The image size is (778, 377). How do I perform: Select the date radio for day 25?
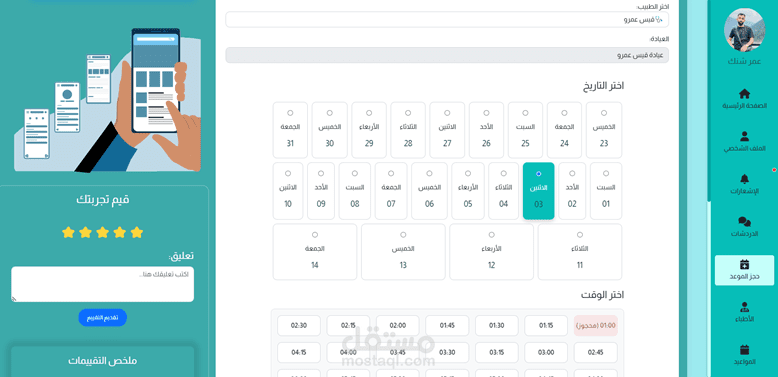click(x=525, y=113)
